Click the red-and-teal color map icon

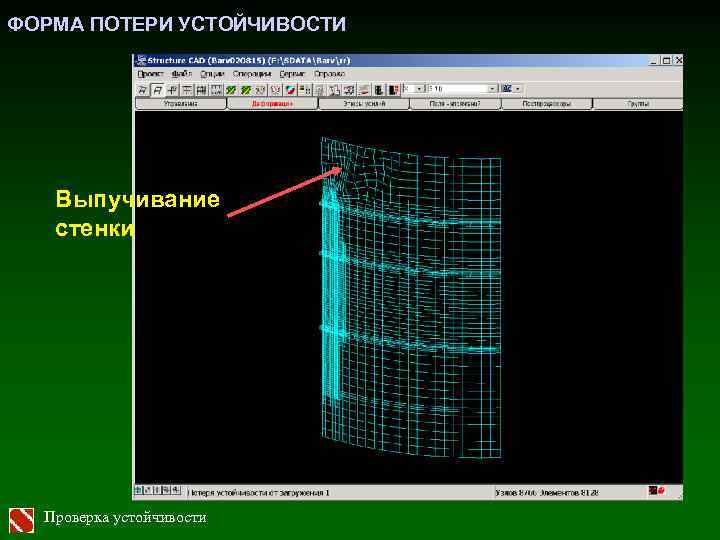click(290, 90)
